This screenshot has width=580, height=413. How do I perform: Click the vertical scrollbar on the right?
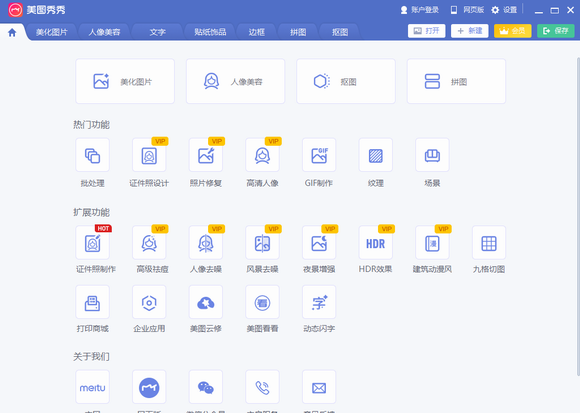(578, 216)
